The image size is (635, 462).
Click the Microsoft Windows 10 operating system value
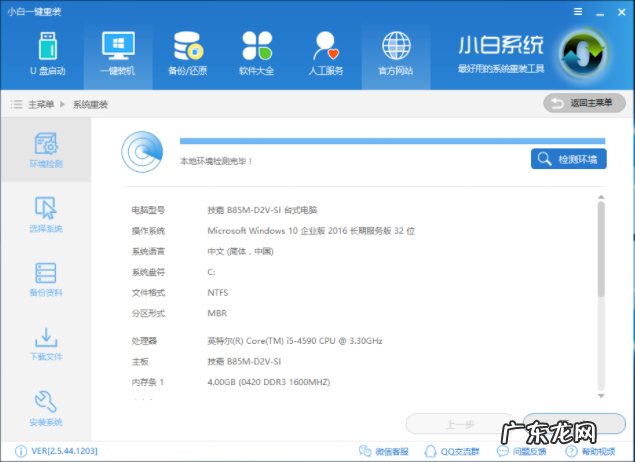pos(311,231)
